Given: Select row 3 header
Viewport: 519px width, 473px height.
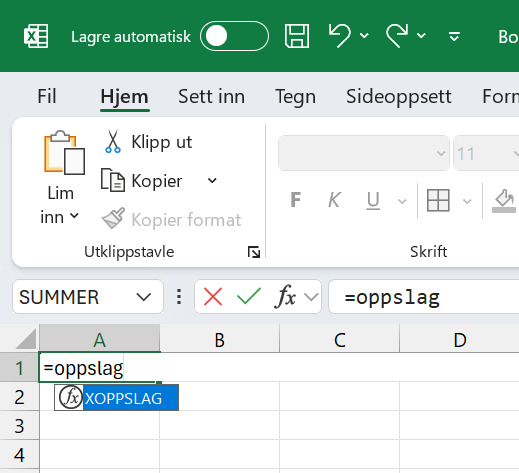Looking at the screenshot, I should click(x=19, y=426).
